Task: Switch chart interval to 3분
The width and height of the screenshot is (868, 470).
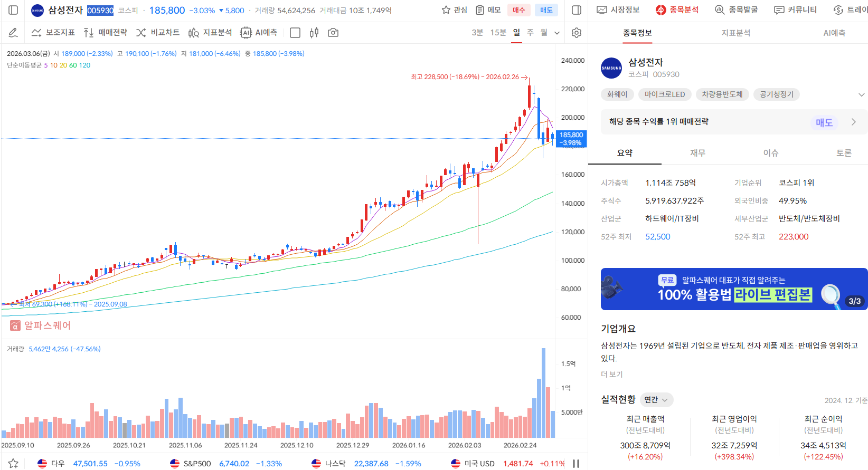Action: [x=477, y=33]
